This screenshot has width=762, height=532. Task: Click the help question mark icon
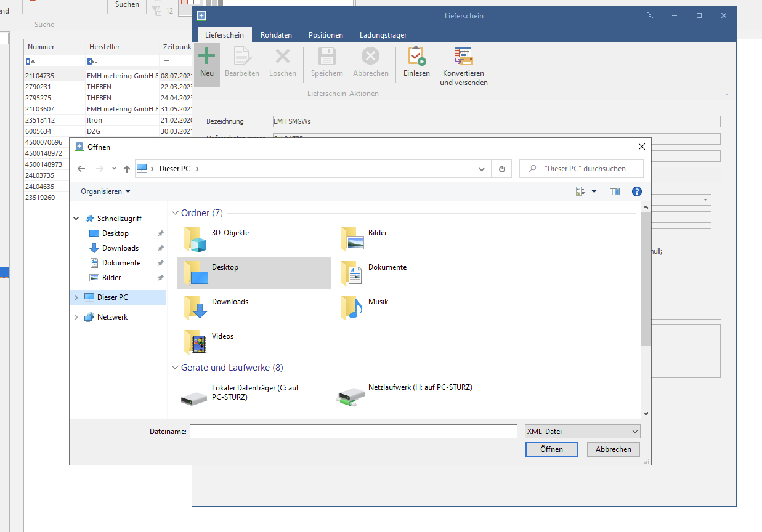(637, 191)
